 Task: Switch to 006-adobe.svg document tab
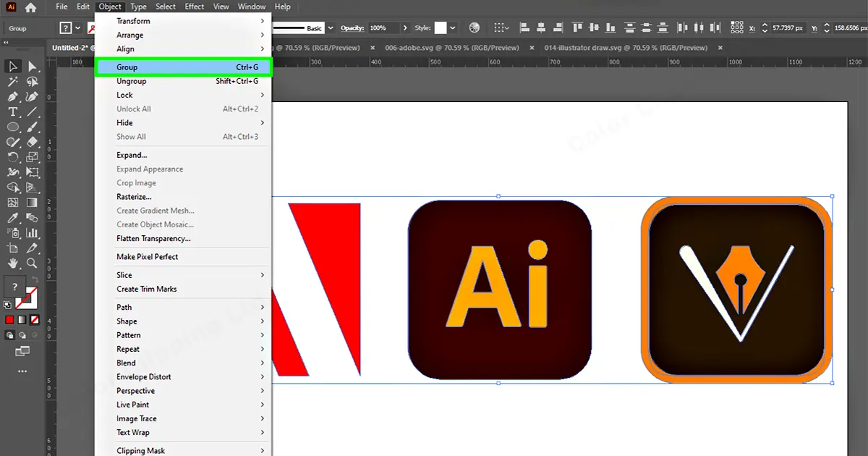click(x=452, y=48)
